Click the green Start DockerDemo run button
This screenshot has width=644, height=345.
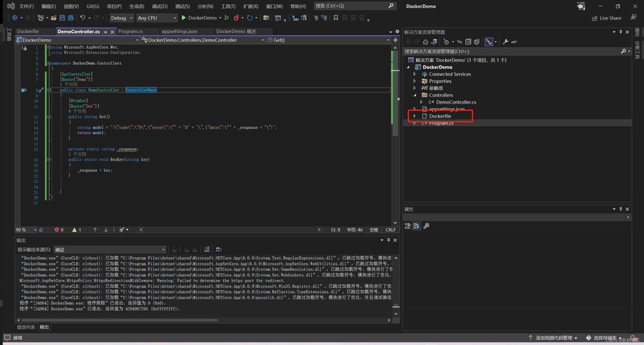[x=184, y=18]
